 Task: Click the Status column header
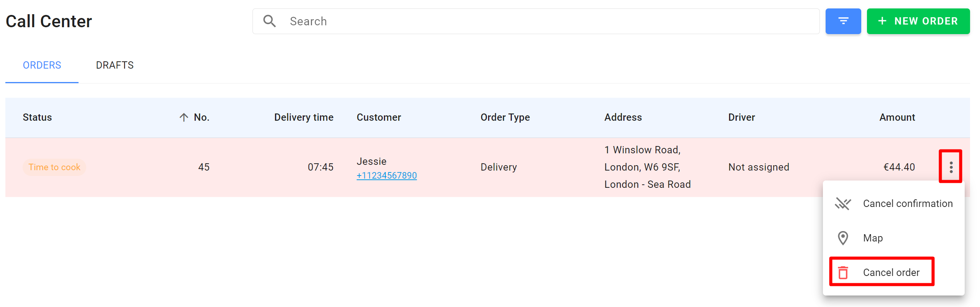(x=37, y=117)
